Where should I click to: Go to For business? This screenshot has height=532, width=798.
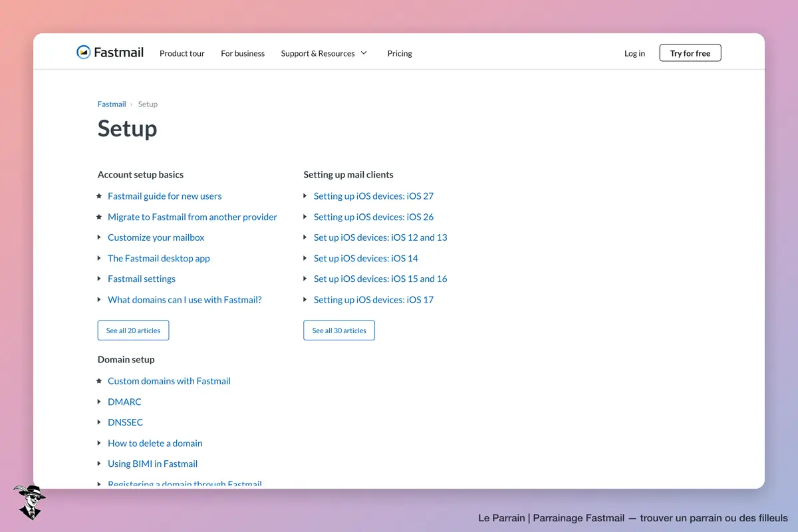[x=243, y=53]
